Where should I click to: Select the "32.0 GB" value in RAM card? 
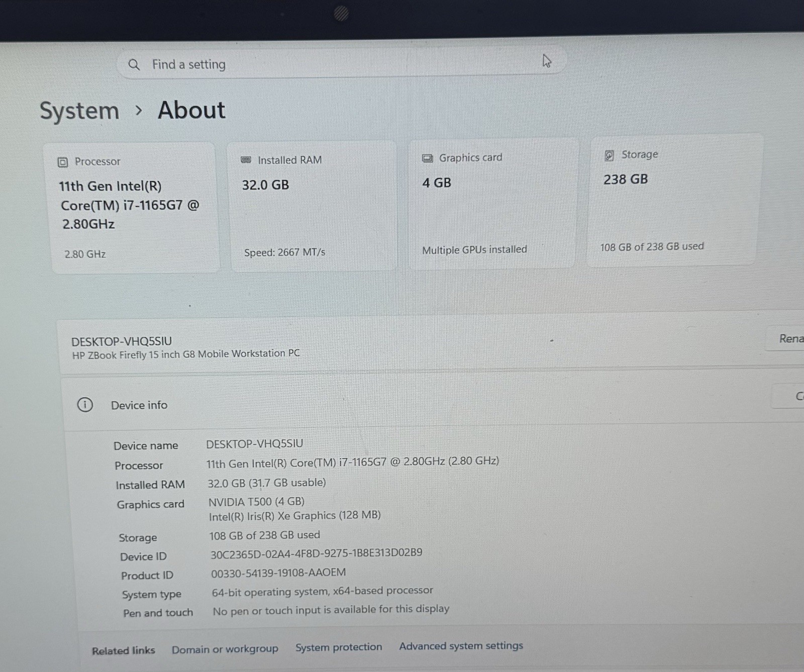tap(265, 185)
